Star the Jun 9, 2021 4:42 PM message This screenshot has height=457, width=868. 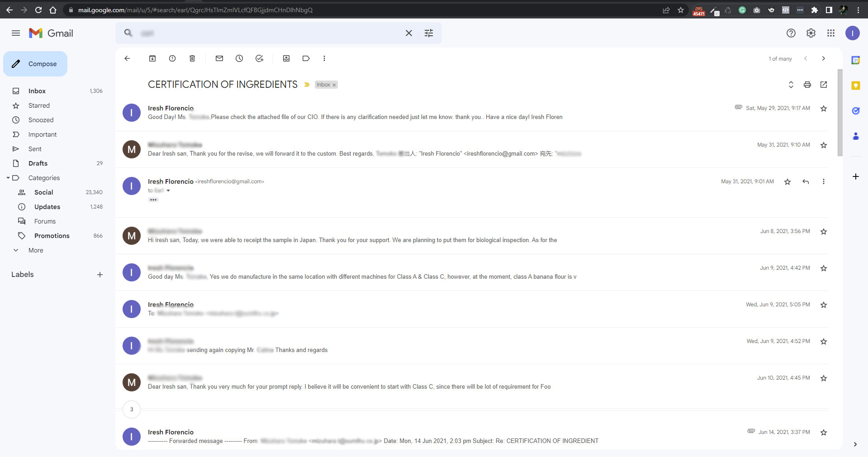pyautogui.click(x=824, y=268)
